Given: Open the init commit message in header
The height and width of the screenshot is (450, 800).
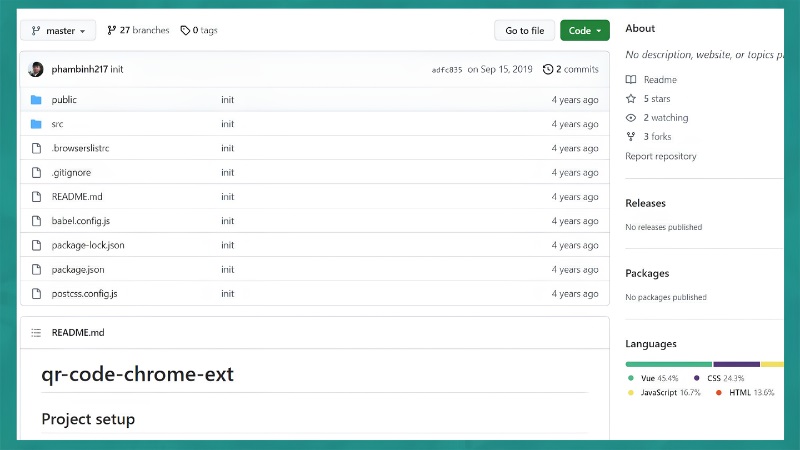Looking at the screenshot, I should [117, 69].
